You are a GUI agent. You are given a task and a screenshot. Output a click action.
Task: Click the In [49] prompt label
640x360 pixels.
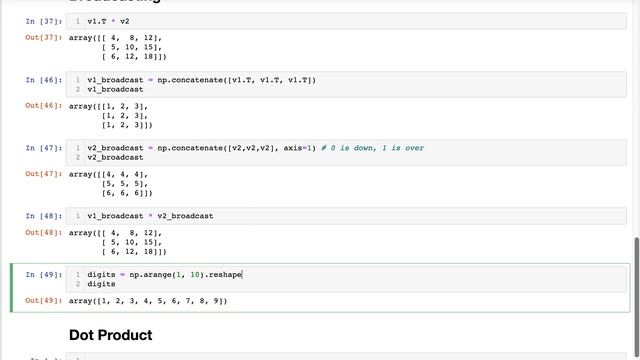tap(44, 275)
